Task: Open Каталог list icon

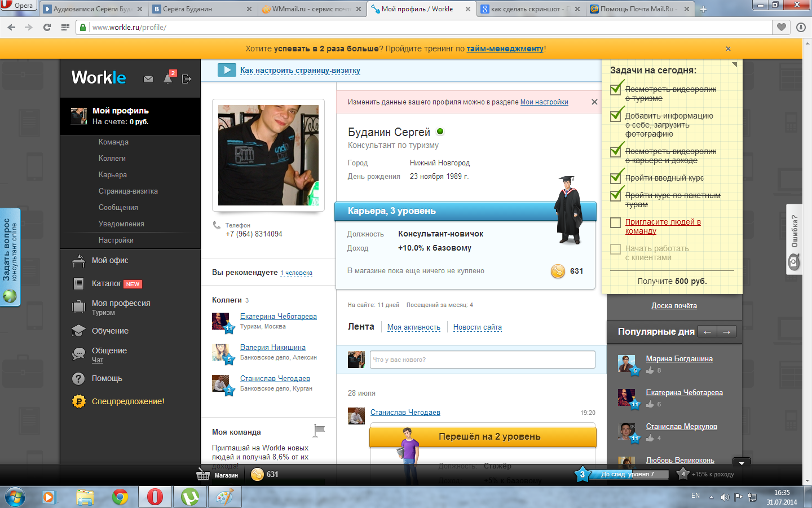Action: coord(78,283)
